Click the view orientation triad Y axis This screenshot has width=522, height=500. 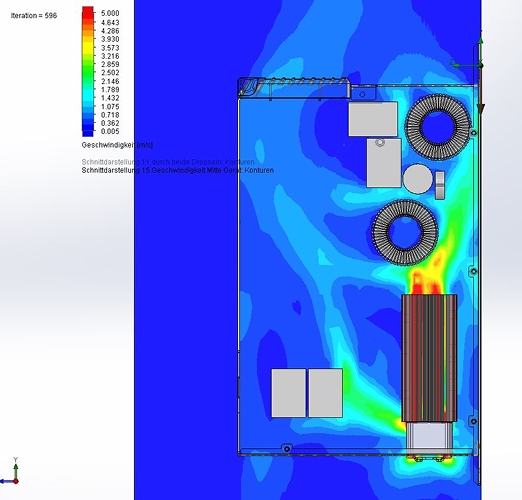tap(15, 468)
